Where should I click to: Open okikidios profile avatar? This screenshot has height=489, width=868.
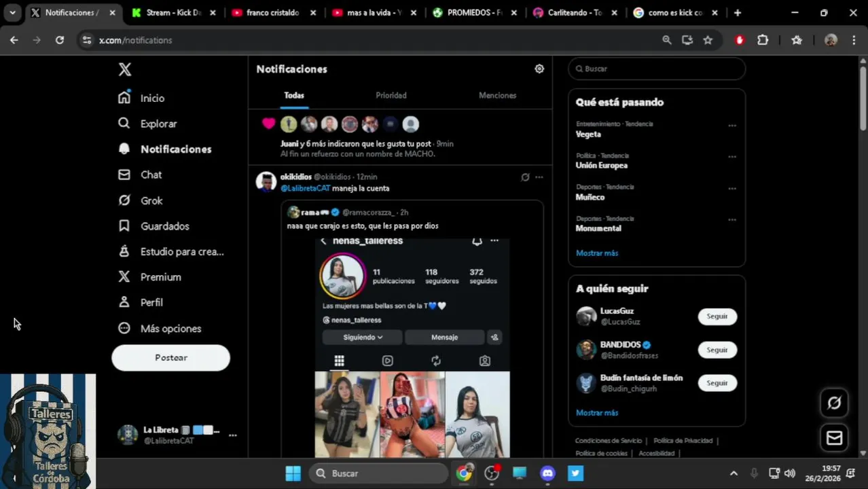pyautogui.click(x=266, y=182)
